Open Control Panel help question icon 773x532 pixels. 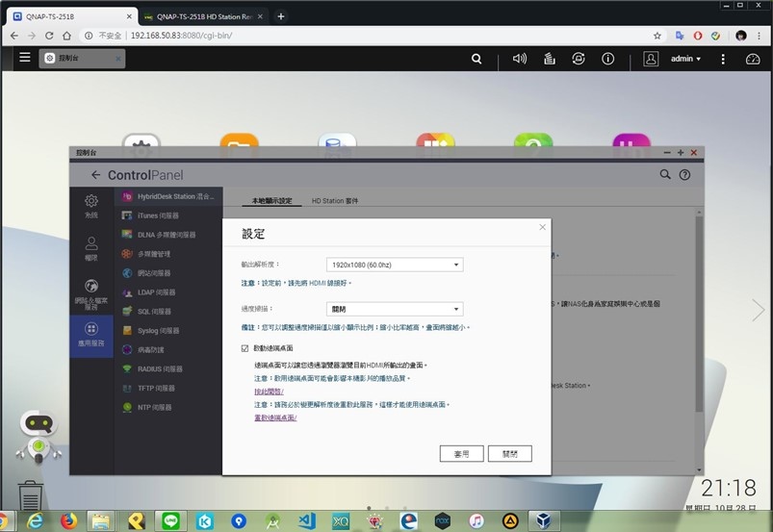684,175
